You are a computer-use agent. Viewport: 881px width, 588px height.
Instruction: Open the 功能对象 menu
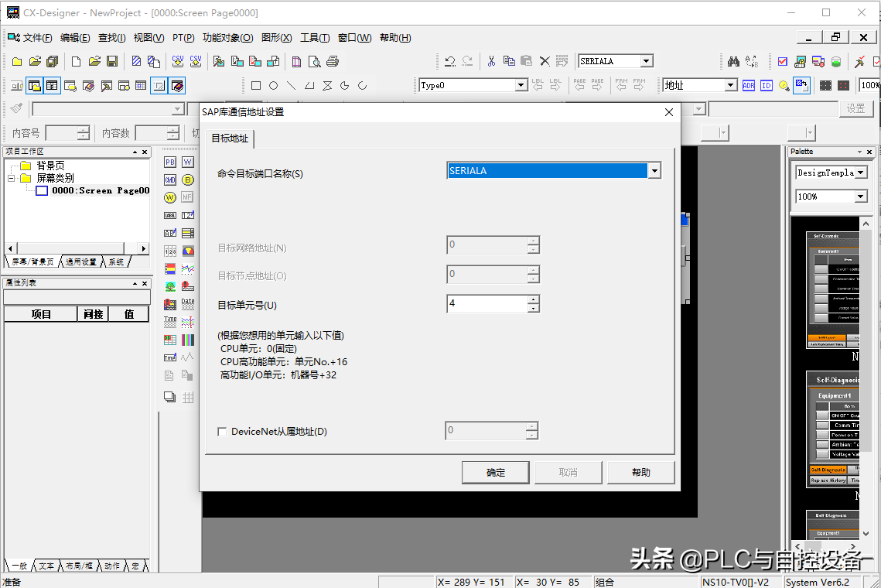click(x=227, y=37)
